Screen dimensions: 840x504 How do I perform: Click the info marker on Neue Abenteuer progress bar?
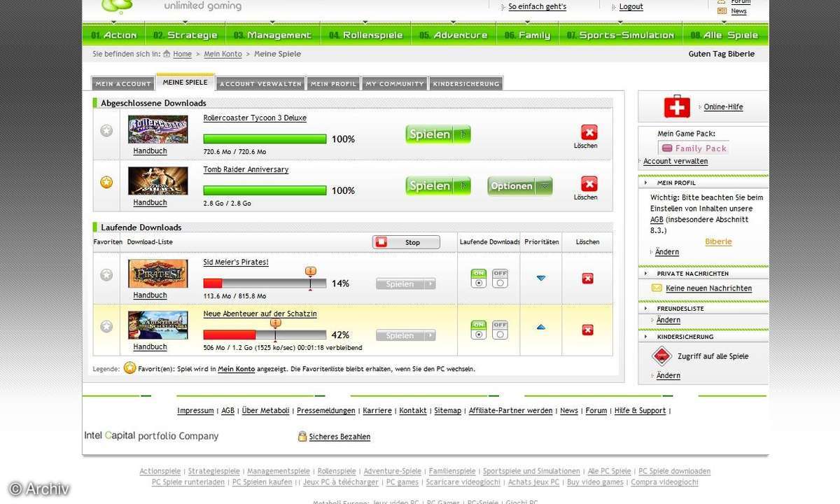pos(275,323)
